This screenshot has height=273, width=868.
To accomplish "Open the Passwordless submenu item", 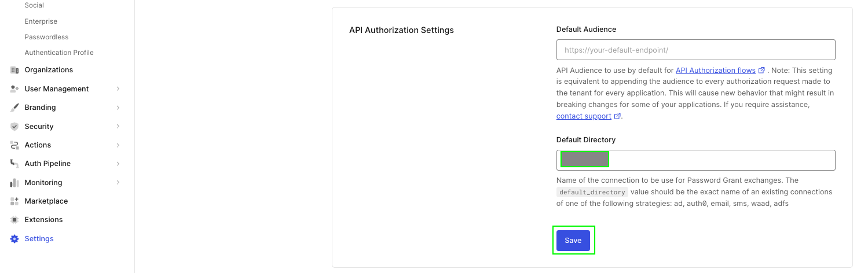I will pyautogui.click(x=46, y=37).
